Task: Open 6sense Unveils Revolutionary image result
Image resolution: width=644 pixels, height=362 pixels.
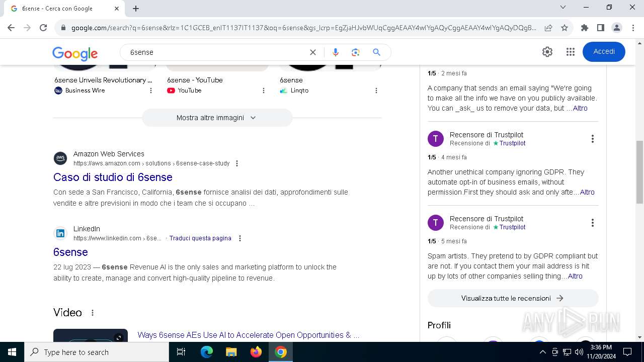Action: tap(104, 80)
